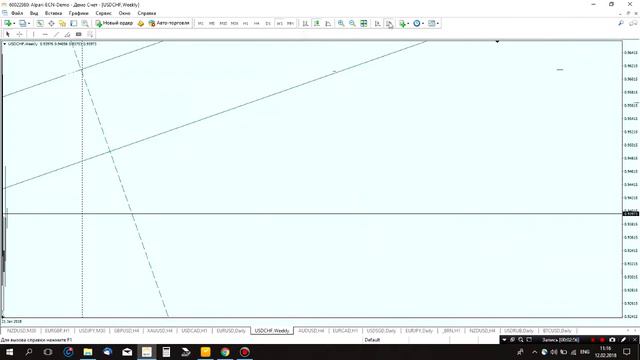Open the Indicators list icon
The image size is (640, 360).
pos(402,24)
